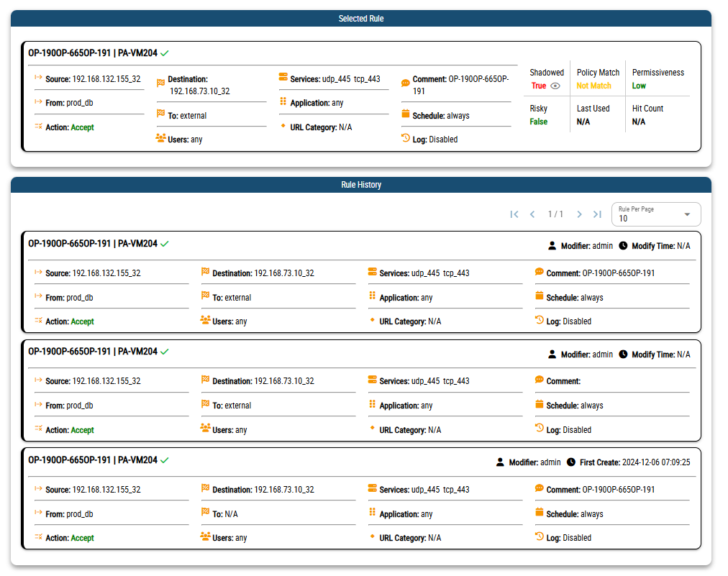The height and width of the screenshot is (576, 728).
Task: Click the Low permissiveness value
Action: tap(639, 86)
